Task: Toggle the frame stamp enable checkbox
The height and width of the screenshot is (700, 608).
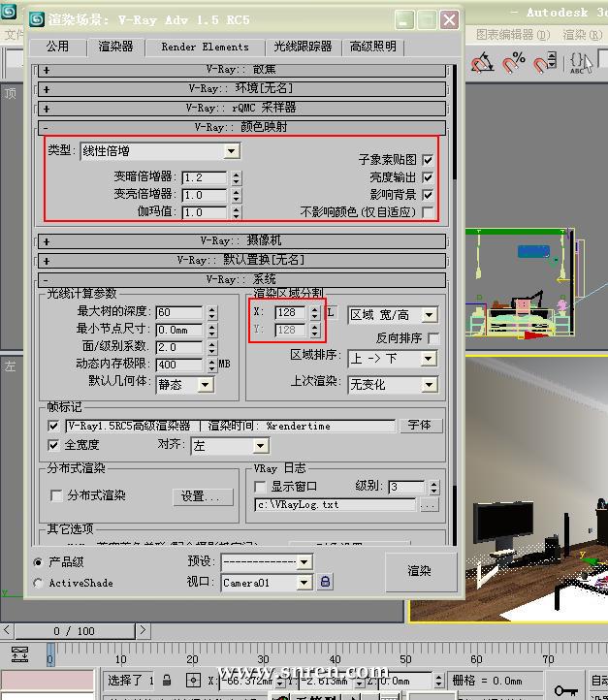Action: (x=53, y=426)
